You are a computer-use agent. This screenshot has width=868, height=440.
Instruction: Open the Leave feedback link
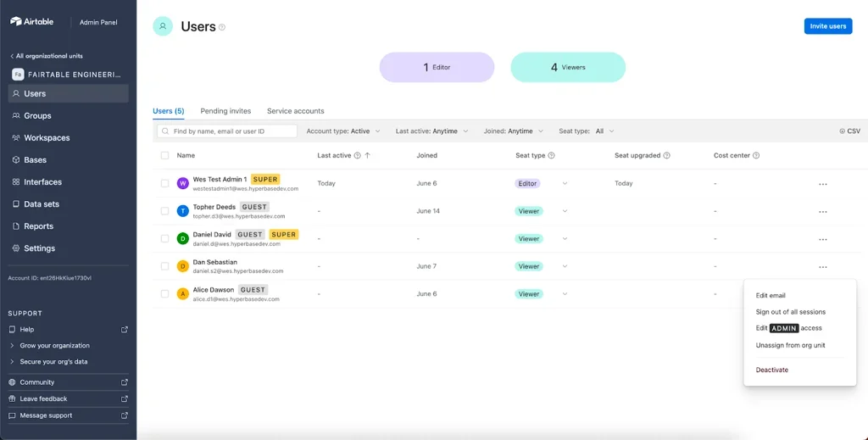pos(68,398)
